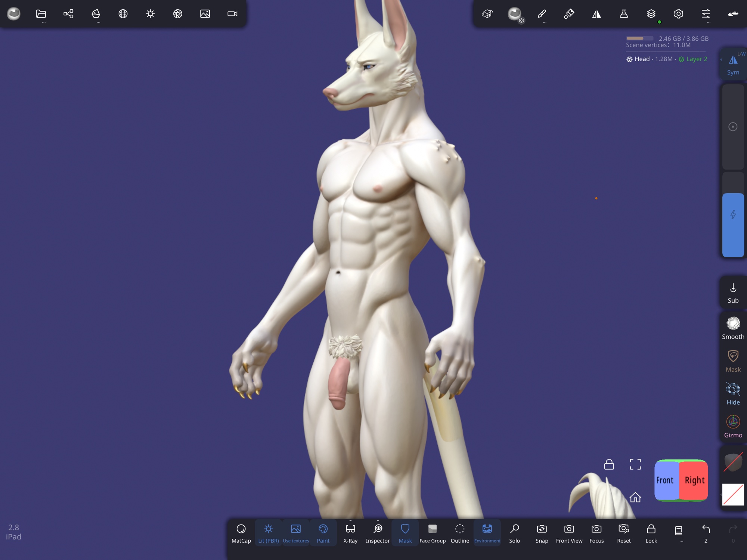Open the Layers stack menu
The height and width of the screenshot is (560, 747).
tap(651, 14)
